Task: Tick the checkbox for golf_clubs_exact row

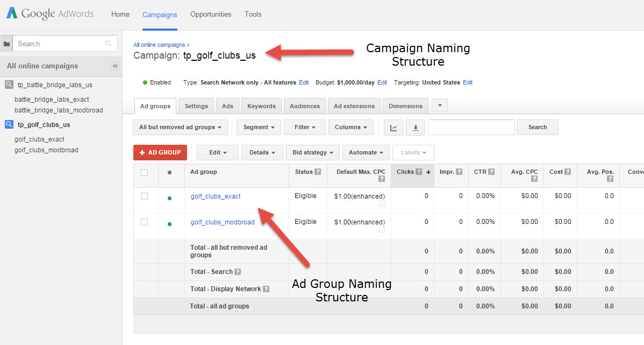Action: (x=144, y=196)
